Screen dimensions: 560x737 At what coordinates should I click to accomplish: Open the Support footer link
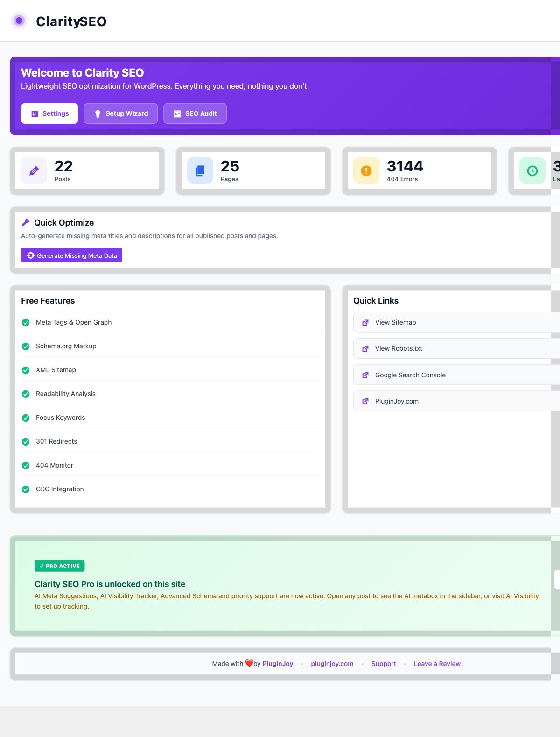pyautogui.click(x=384, y=664)
